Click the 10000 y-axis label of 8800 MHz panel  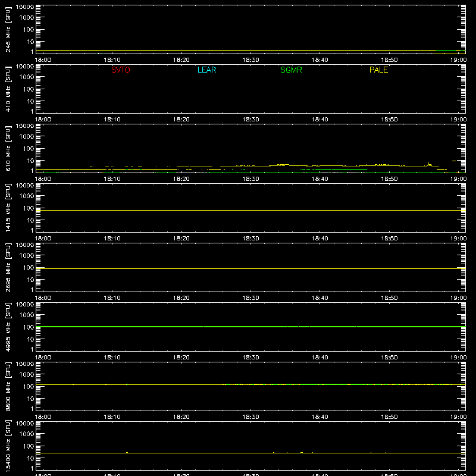(x=25, y=364)
